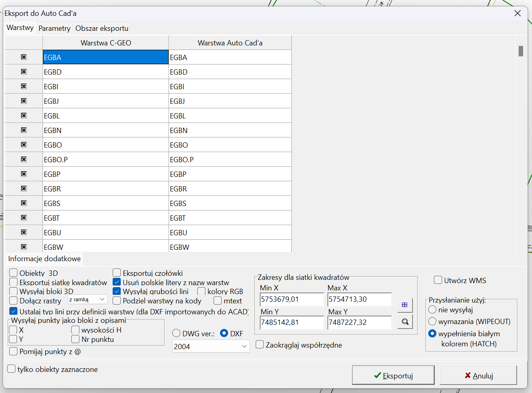
Task: Select the Warstwy tab
Action: (20, 28)
